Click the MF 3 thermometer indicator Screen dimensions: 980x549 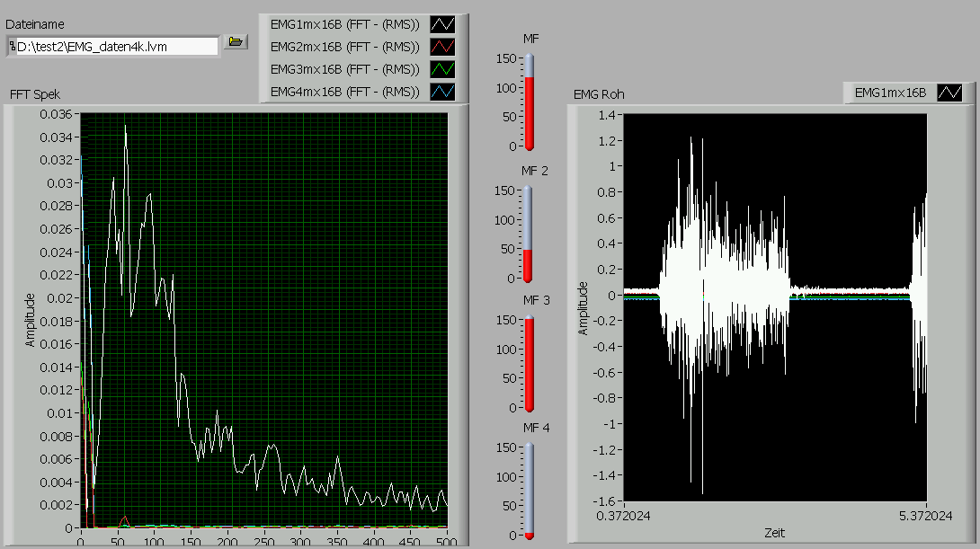point(529,364)
